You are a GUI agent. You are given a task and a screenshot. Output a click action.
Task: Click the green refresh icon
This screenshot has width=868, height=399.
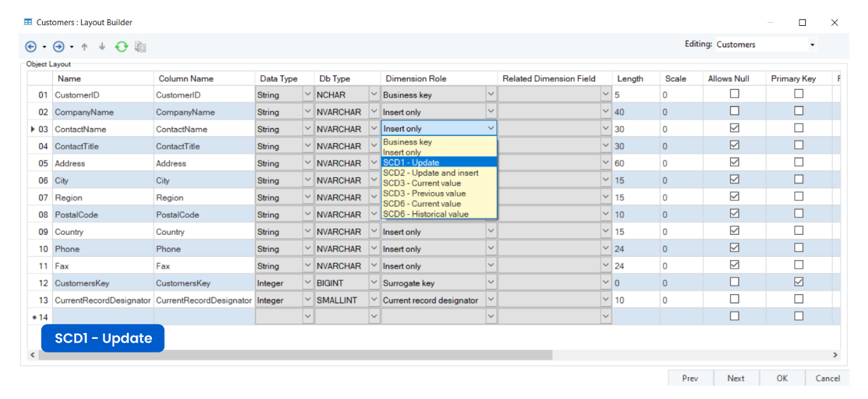(122, 47)
